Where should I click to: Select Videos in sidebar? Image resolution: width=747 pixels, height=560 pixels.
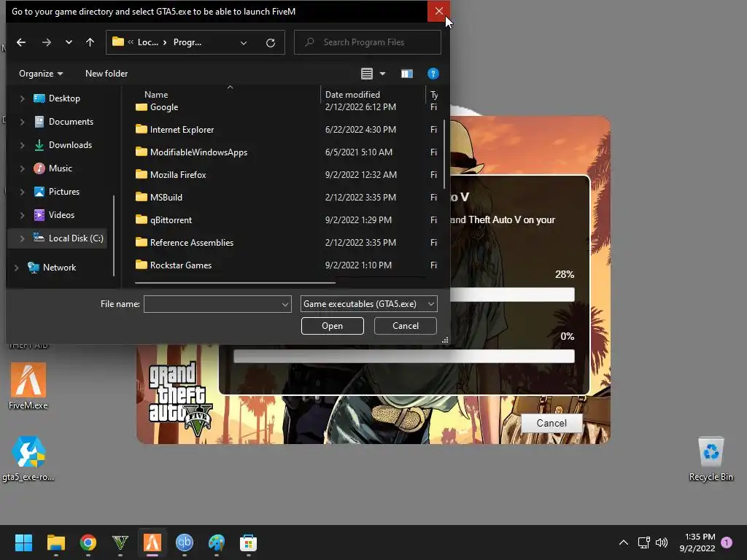click(54, 215)
